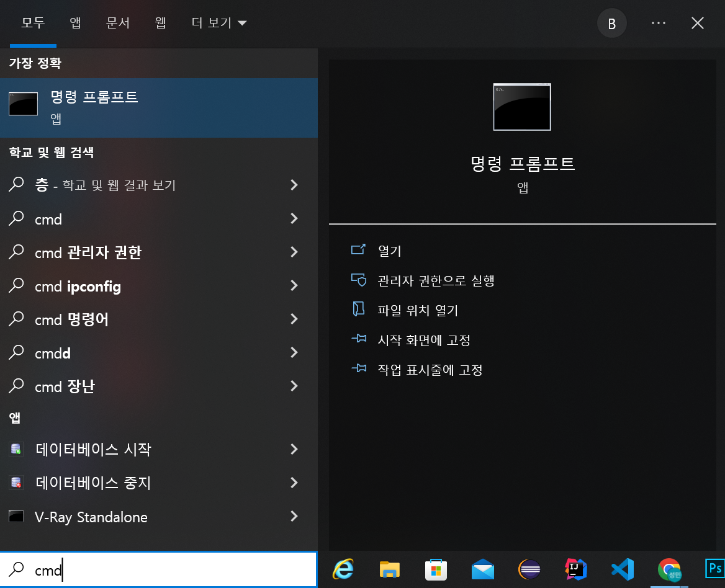Click the 데이터베이스 중지 app icon
The image size is (725, 588).
pos(16,483)
